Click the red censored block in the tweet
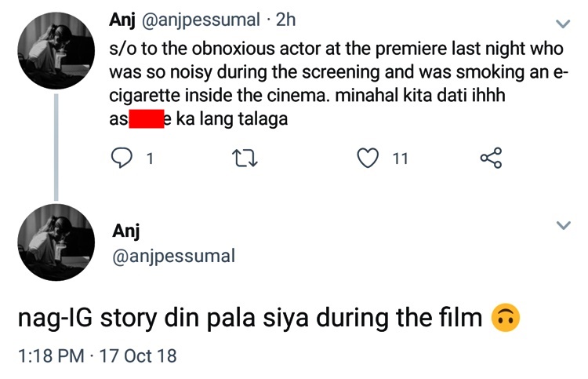588x379 pixels. tap(145, 120)
